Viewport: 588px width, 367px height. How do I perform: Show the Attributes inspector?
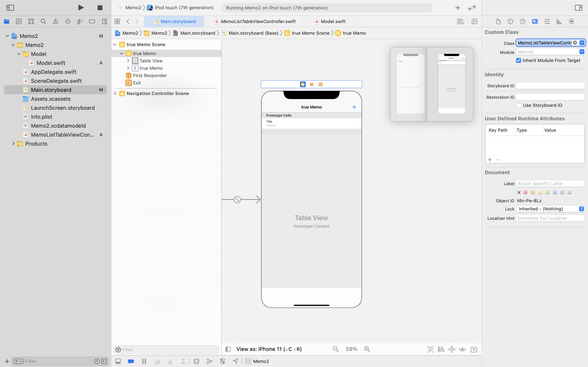[547, 21]
